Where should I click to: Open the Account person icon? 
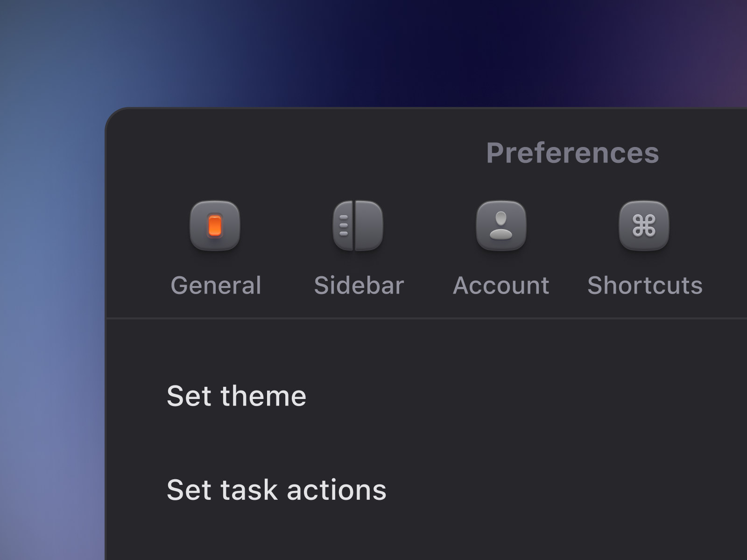(x=501, y=226)
